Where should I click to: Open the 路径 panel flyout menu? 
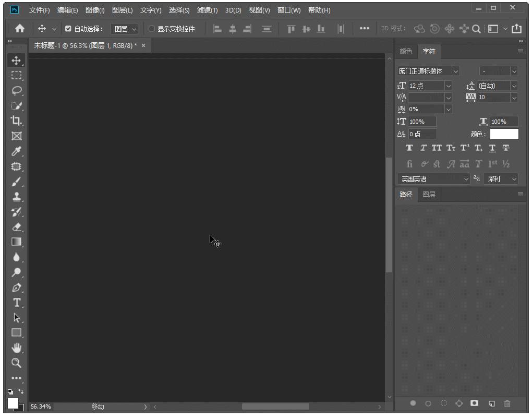[521, 195]
